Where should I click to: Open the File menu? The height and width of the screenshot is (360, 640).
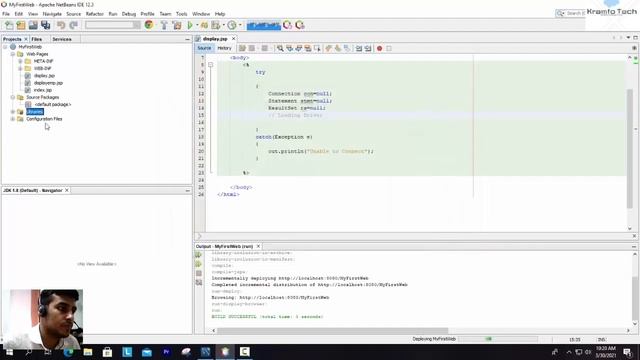click(6, 14)
